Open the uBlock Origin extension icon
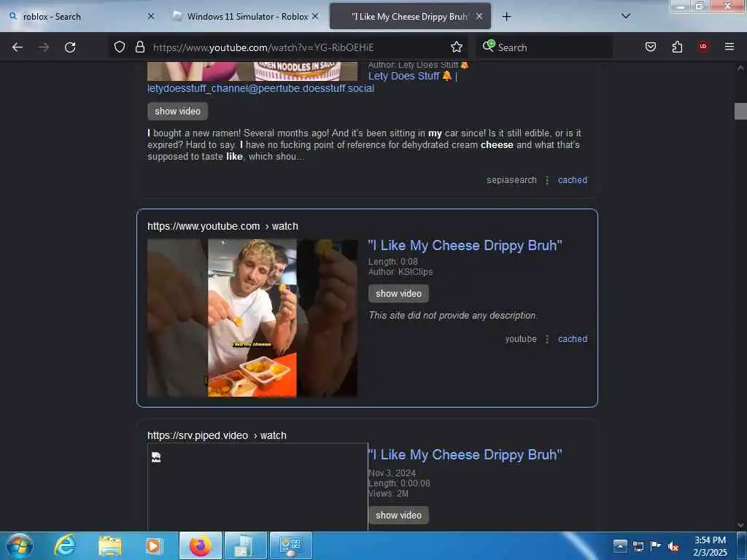 (x=703, y=47)
